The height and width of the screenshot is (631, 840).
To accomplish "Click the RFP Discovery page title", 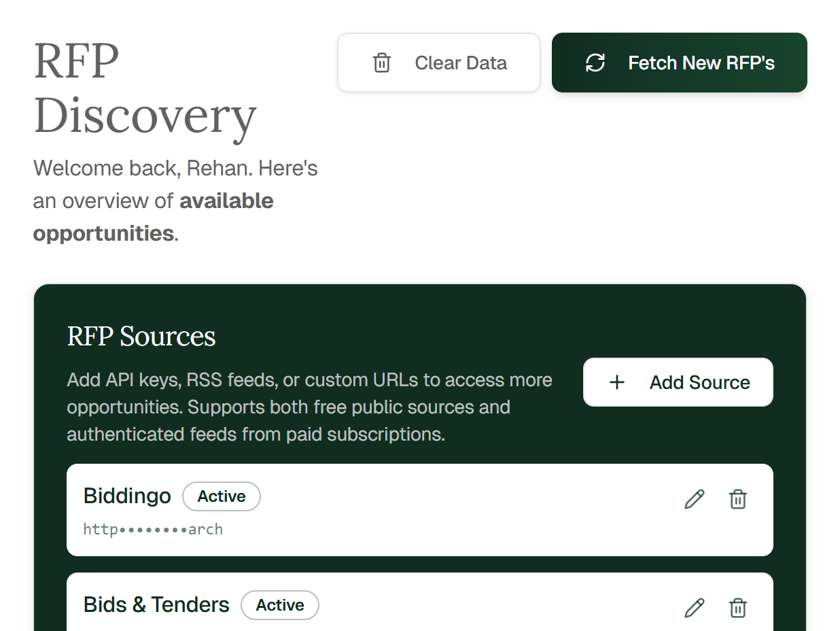I will coord(145,89).
